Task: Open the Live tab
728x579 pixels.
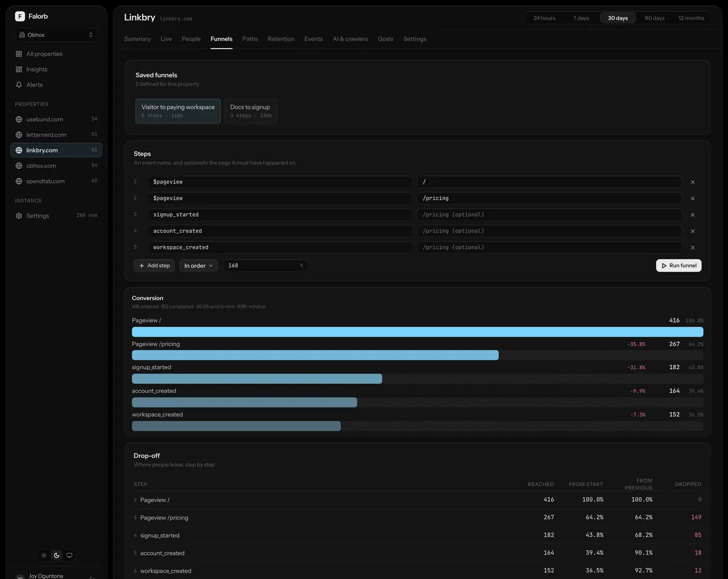Action: pos(166,39)
